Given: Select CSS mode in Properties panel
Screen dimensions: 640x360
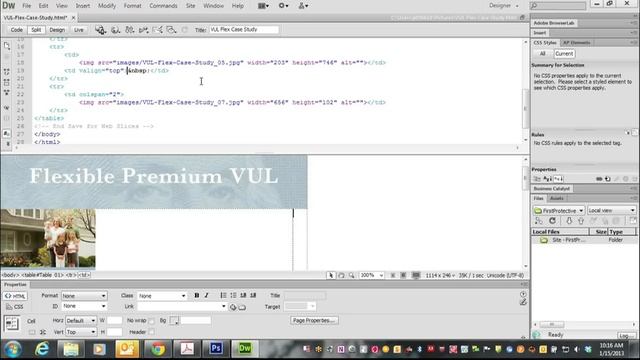Looking at the screenshot, I should (x=15, y=307).
